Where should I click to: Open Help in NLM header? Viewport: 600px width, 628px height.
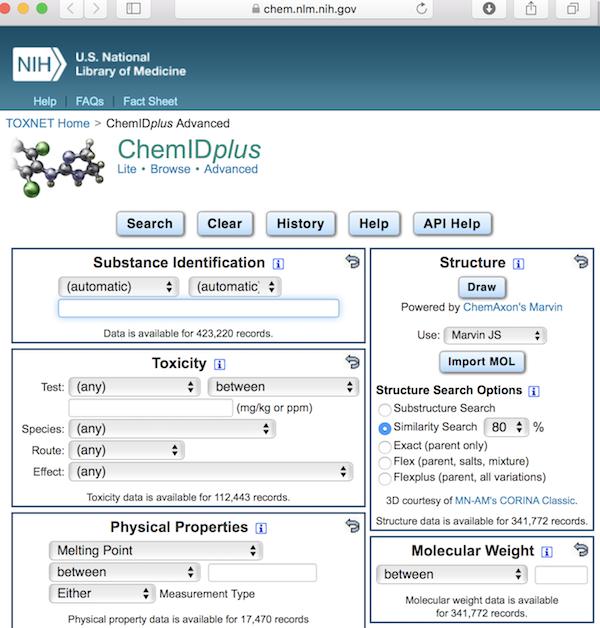pyautogui.click(x=45, y=101)
